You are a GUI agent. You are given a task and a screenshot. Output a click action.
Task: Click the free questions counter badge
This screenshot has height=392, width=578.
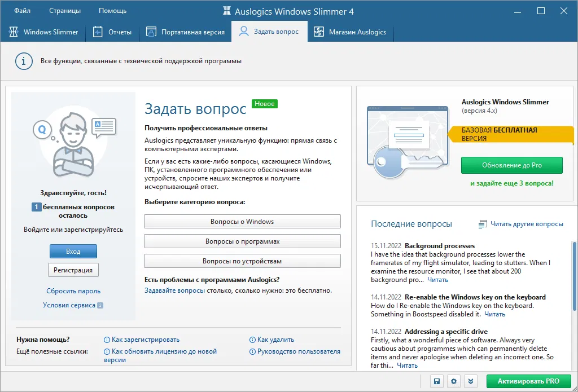coord(36,207)
